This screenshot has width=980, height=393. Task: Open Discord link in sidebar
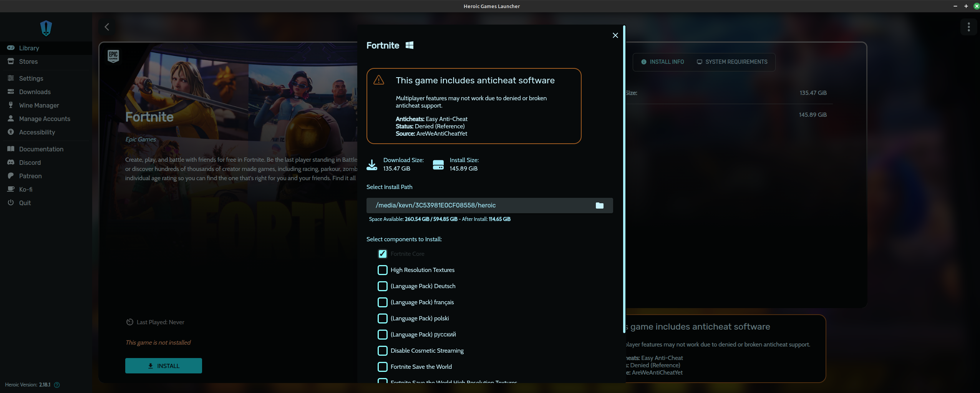point(30,163)
